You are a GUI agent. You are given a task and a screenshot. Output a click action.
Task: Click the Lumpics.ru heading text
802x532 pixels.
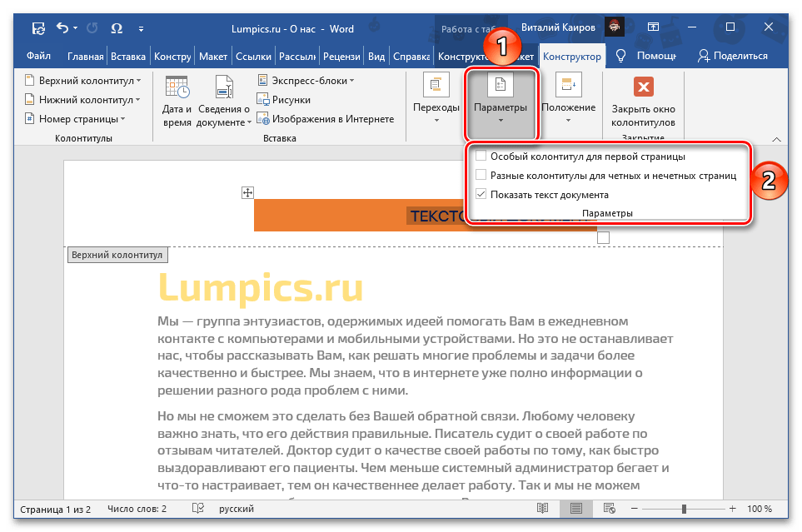click(261, 287)
